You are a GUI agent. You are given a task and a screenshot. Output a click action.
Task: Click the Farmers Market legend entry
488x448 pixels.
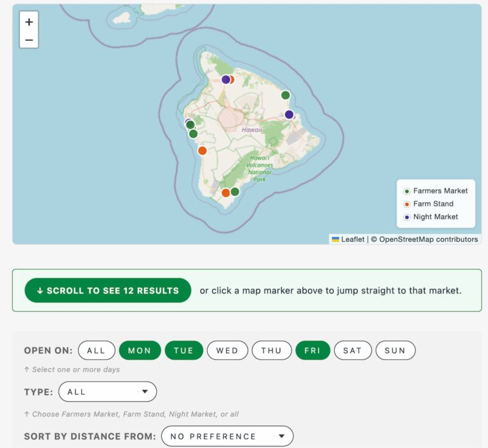click(x=436, y=191)
